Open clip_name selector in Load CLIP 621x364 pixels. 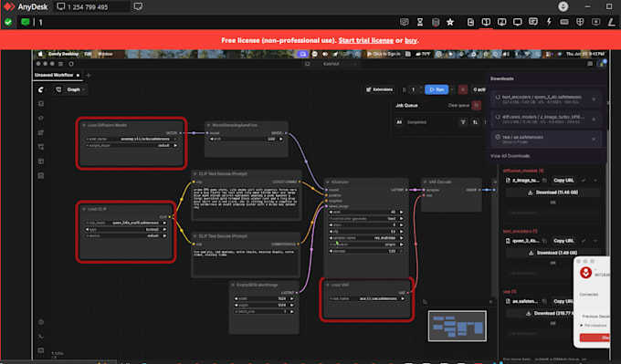click(126, 223)
